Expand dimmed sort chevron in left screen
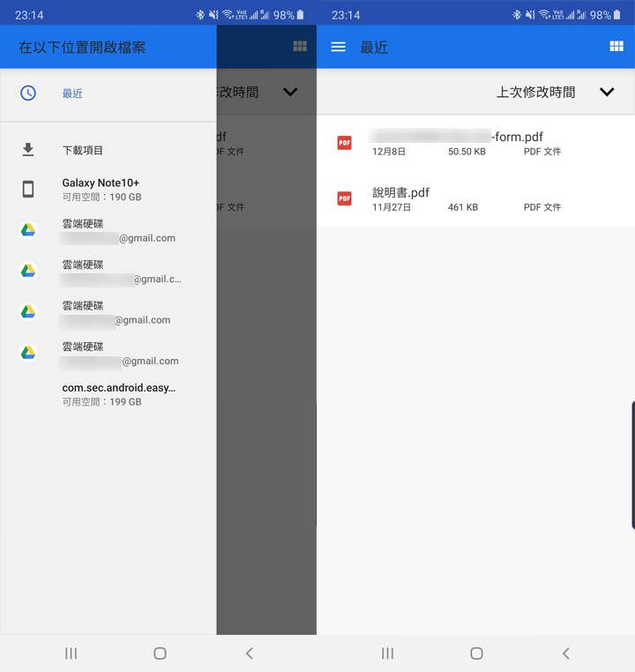This screenshot has width=635, height=672. [x=290, y=92]
